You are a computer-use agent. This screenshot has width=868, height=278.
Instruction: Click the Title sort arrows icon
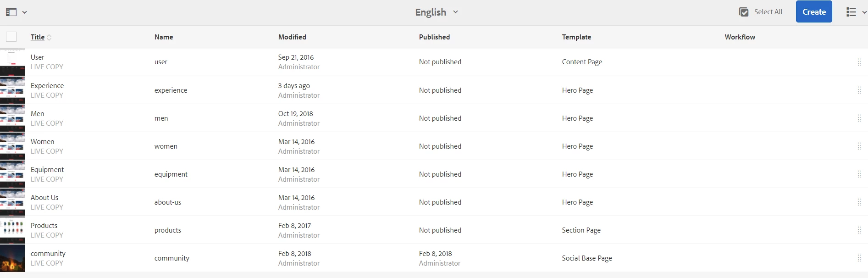[x=49, y=38]
